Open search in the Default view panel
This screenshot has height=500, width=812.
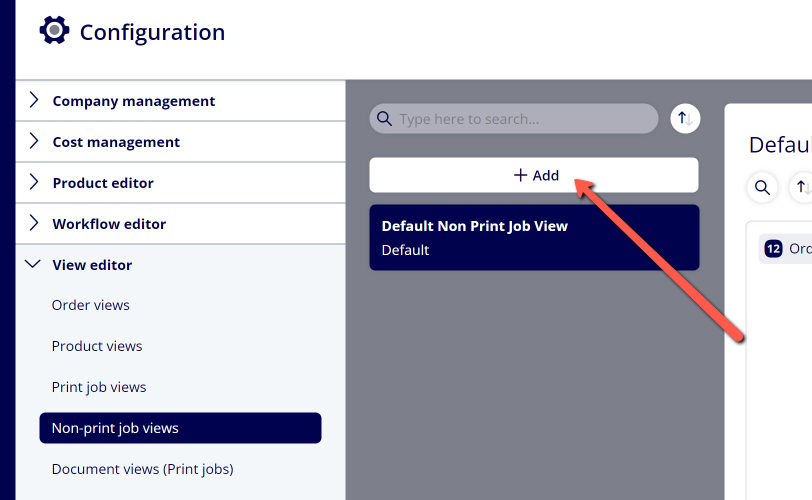click(762, 187)
